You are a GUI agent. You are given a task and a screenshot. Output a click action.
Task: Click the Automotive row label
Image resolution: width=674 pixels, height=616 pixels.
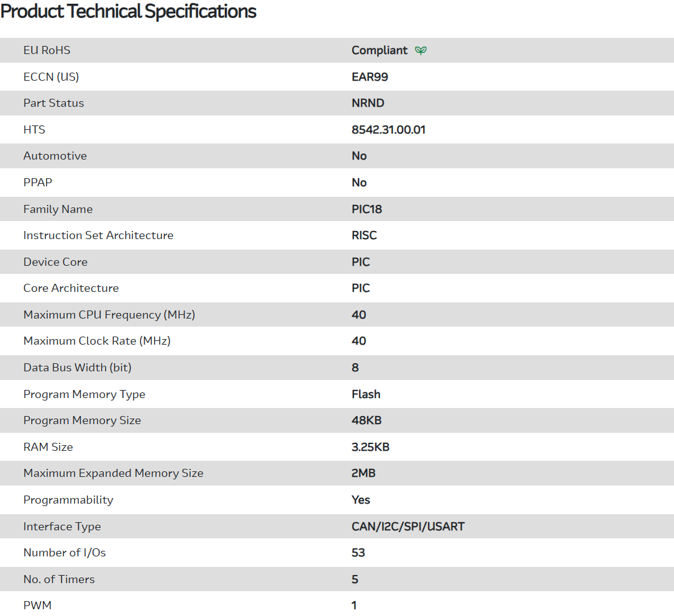[x=55, y=156]
